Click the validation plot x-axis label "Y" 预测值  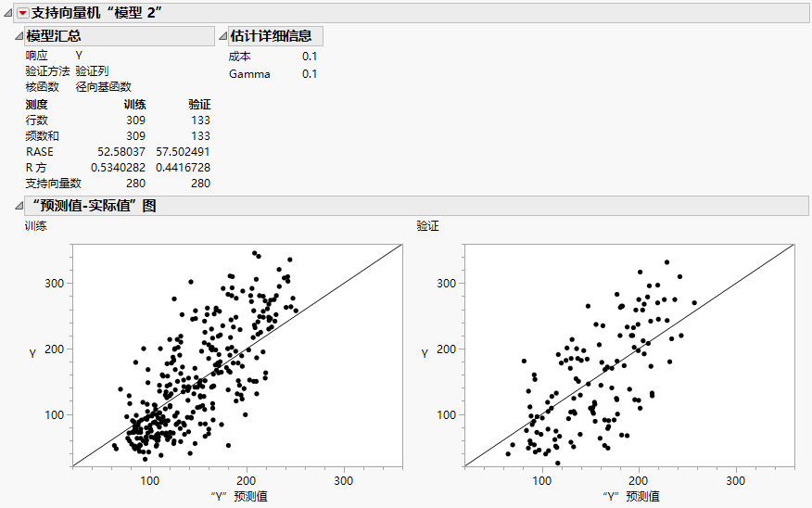click(x=630, y=496)
